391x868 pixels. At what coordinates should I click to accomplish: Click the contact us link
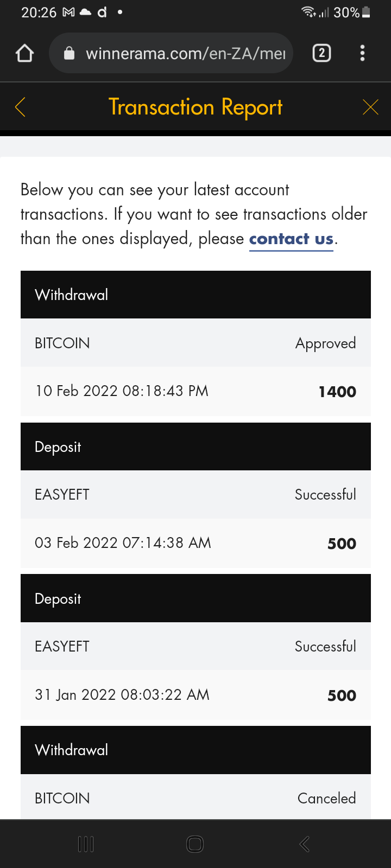[x=291, y=239]
